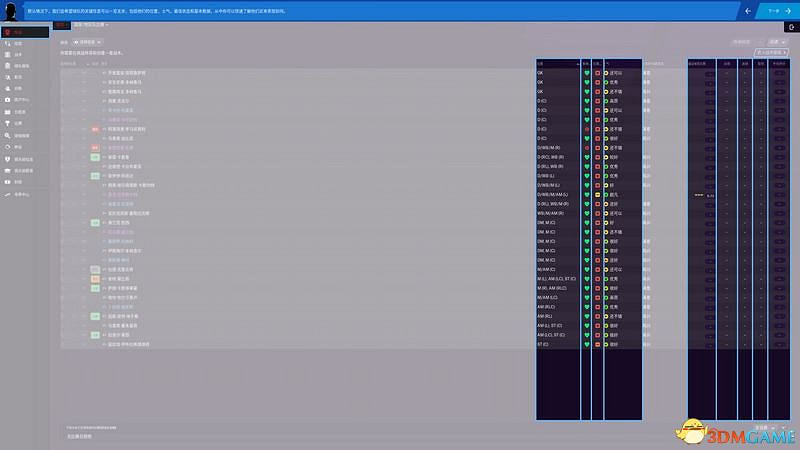Select the ST (C) position cell in last row
This screenshot has height=450, width=800.
click(556, 344)
